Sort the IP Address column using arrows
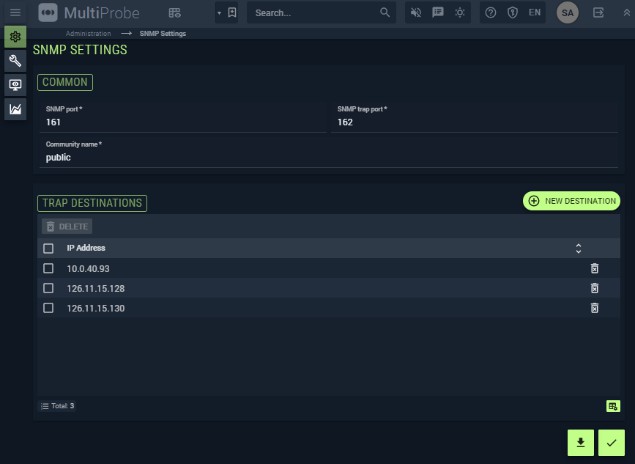The height and width of the screenshot is (464, 635). tap(578, 248)
